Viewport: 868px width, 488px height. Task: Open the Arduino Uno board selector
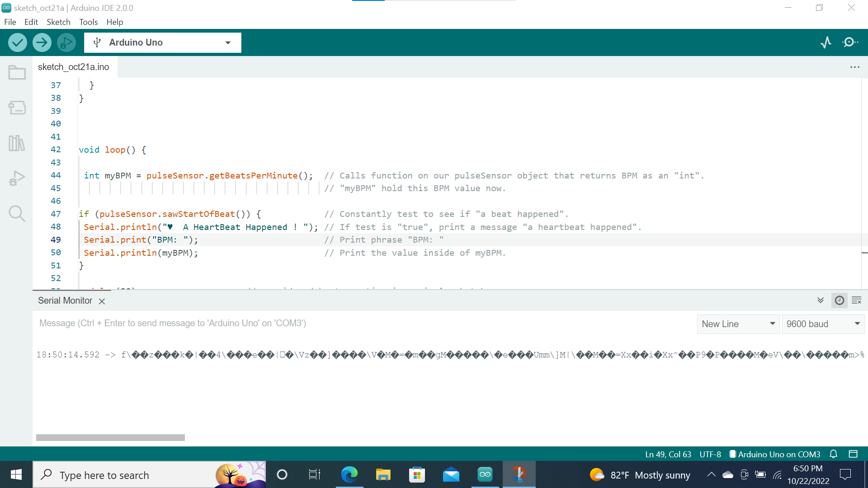coord(162,42)
